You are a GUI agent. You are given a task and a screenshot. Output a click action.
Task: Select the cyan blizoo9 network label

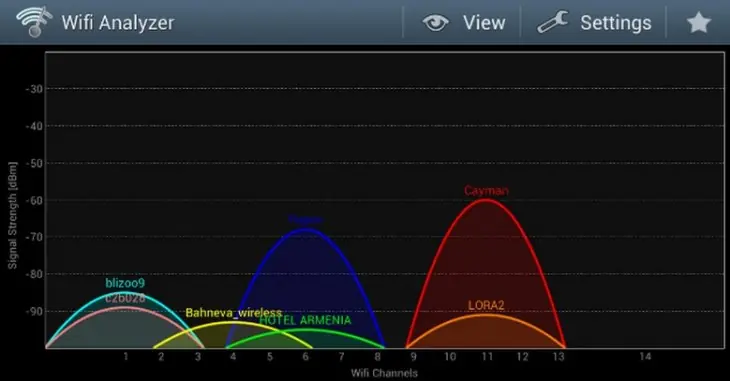tap(125, 283)
